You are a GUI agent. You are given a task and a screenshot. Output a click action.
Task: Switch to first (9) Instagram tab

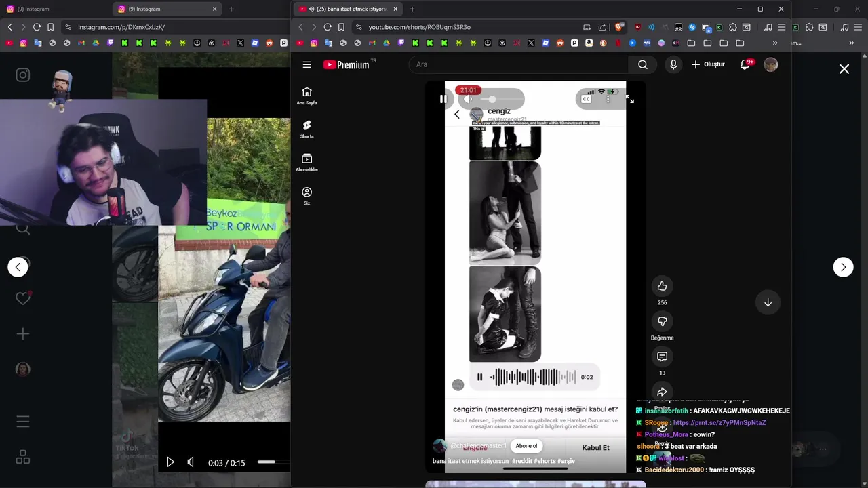(x=53, y=9)
